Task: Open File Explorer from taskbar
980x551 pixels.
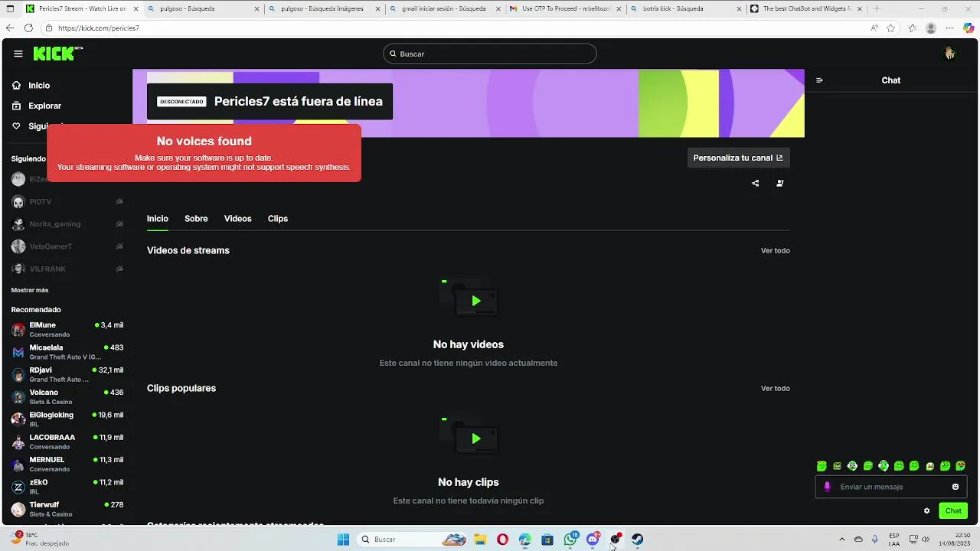Action: tap(480, 540)
